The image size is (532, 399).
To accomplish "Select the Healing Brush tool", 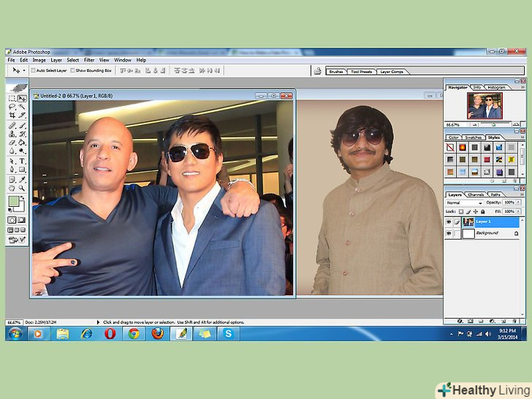I will 12,126.
